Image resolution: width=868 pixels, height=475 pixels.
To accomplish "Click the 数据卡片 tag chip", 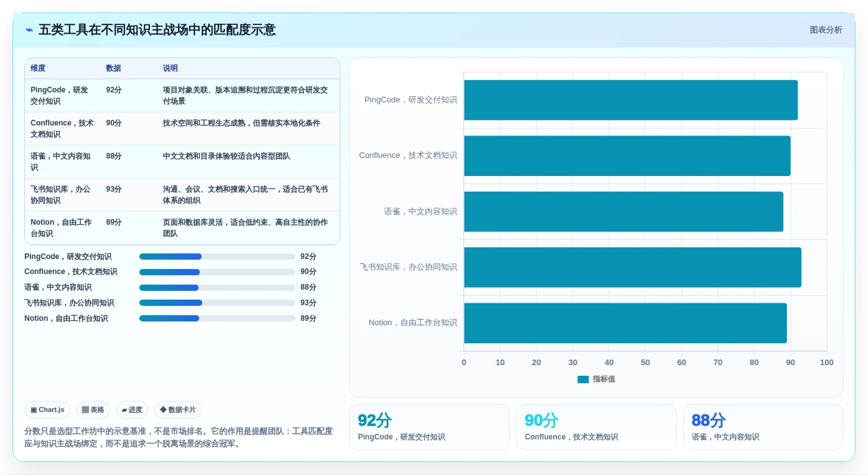I will coord(178,409).
